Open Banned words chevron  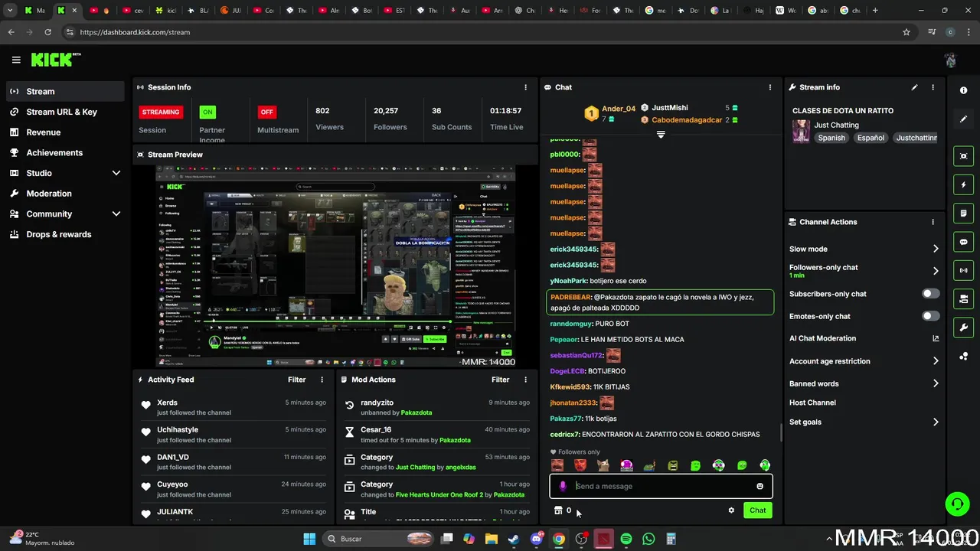pos(935,383)
